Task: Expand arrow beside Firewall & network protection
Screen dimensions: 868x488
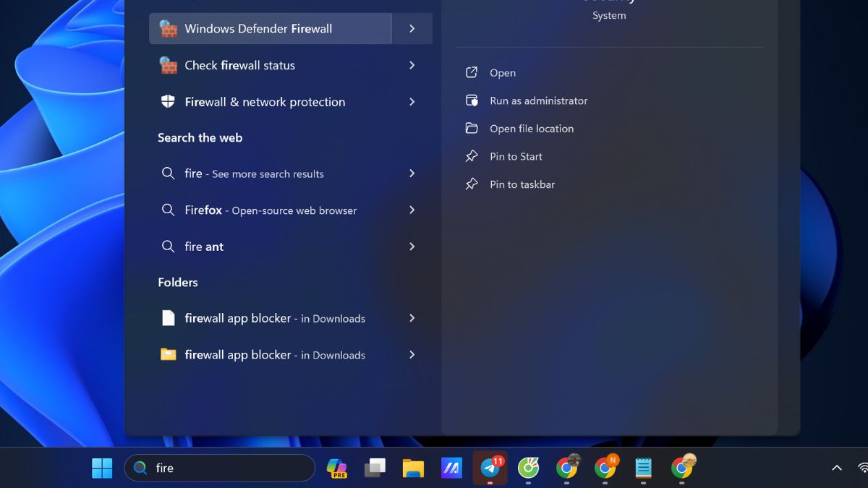Action: pyautogui.click(x=412, y=102)
